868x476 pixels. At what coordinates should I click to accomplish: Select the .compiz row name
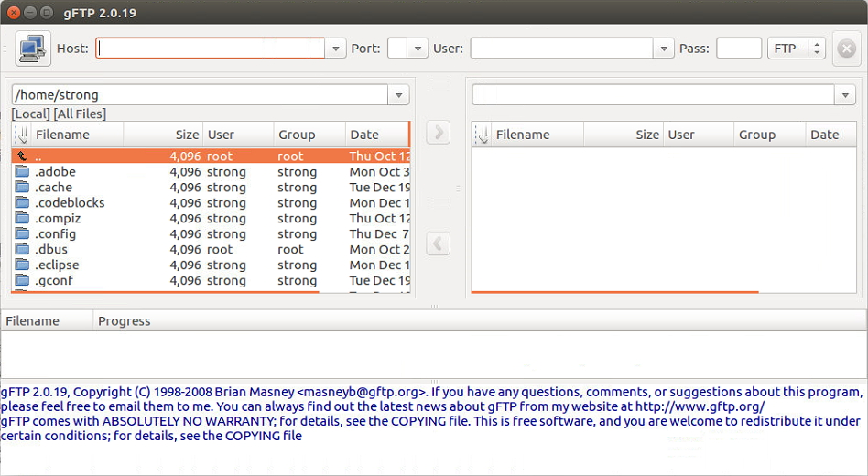(58, 218)
